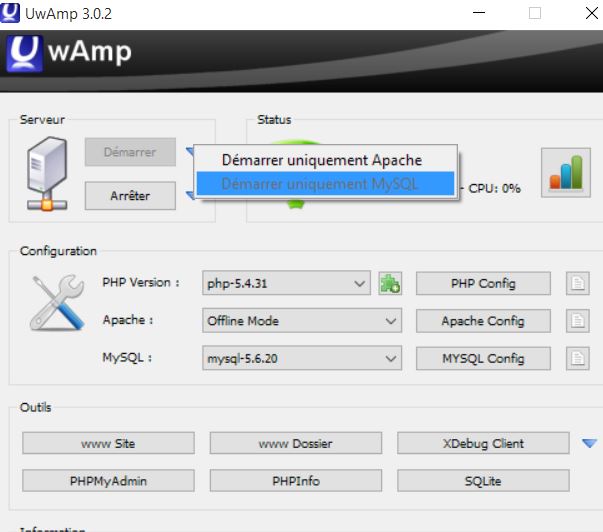This screenshot has width=603, height=532.
Task: Click the Arrêter button
Action: [130, 195]
